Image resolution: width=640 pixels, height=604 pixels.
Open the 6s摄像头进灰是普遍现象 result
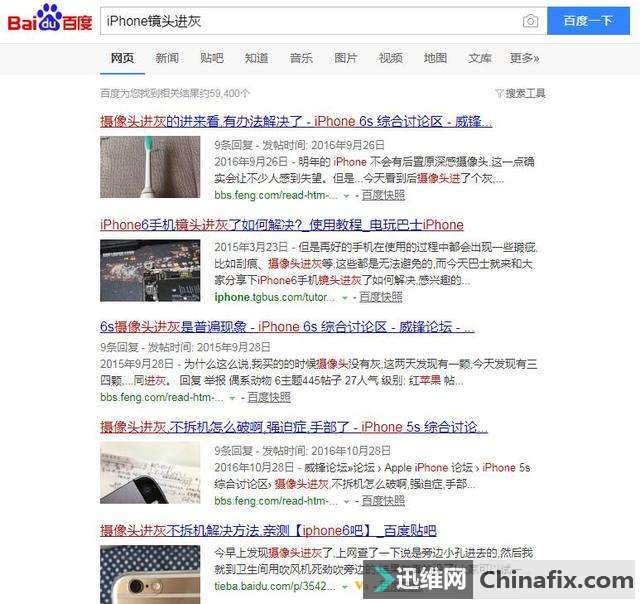(287, 326)
